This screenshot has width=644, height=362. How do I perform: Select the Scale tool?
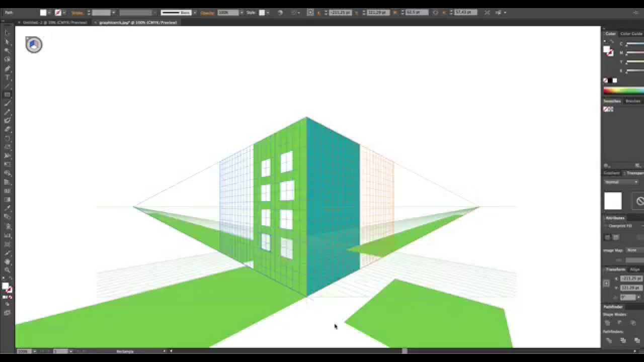point(7,147)
